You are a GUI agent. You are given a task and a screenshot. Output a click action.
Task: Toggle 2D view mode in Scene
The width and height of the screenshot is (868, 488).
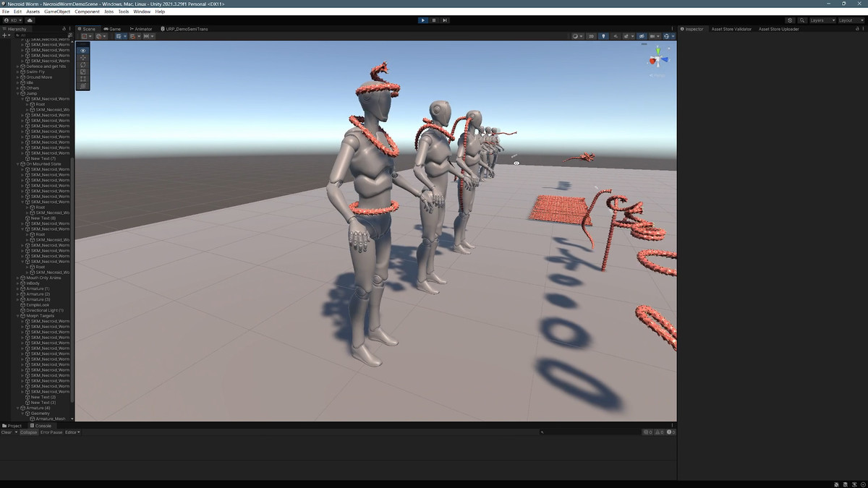pos(591,36)
